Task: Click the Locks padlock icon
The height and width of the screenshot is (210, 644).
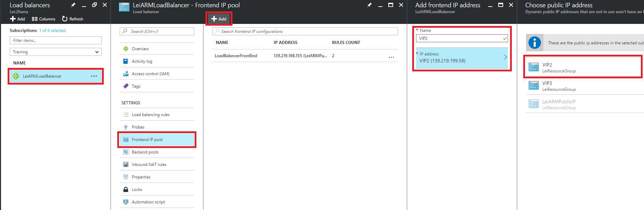Action: (126, 190)
